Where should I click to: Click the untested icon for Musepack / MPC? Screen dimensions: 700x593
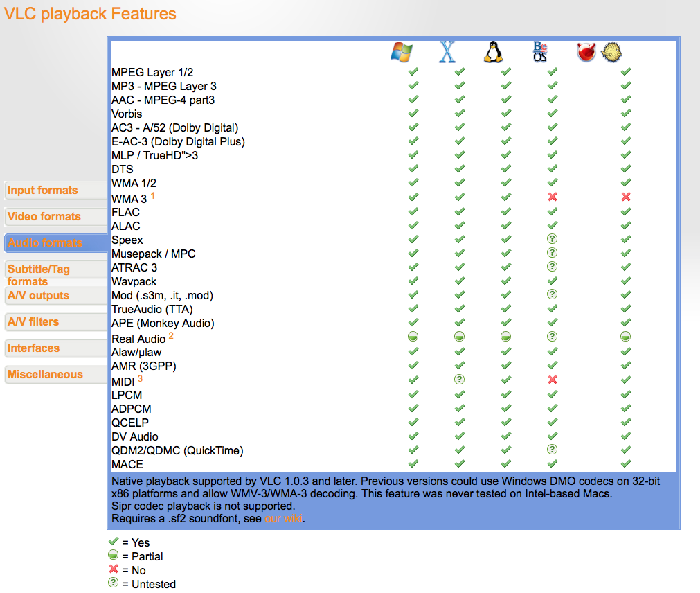553,253
